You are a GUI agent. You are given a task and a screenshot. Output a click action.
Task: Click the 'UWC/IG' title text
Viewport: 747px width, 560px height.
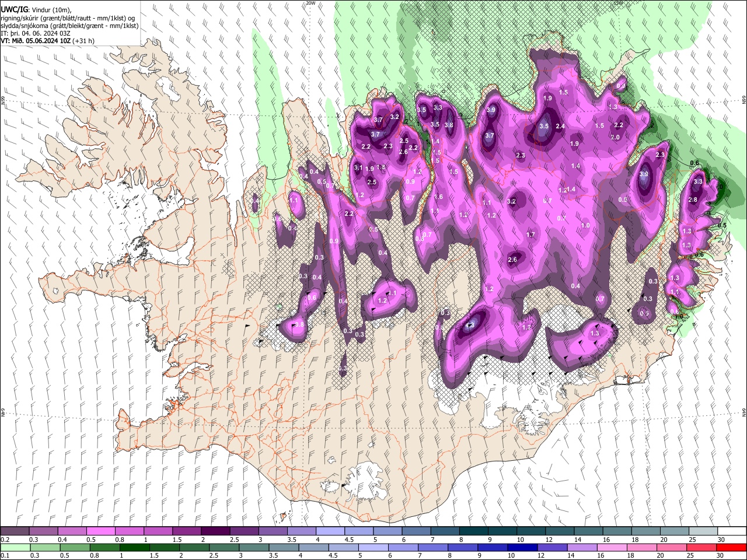tap(14, 10)
